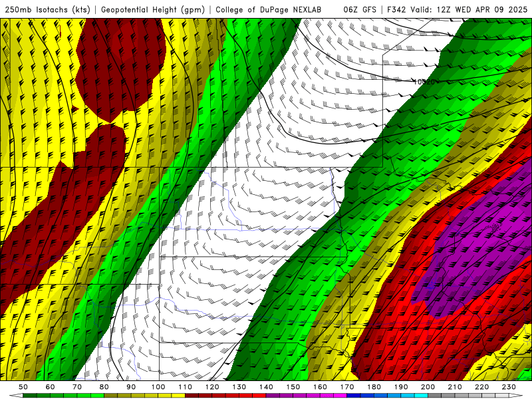Click the '80' value on the color scale
The width and height of the screenshot is (532, 399).
[x=104, y=387]
